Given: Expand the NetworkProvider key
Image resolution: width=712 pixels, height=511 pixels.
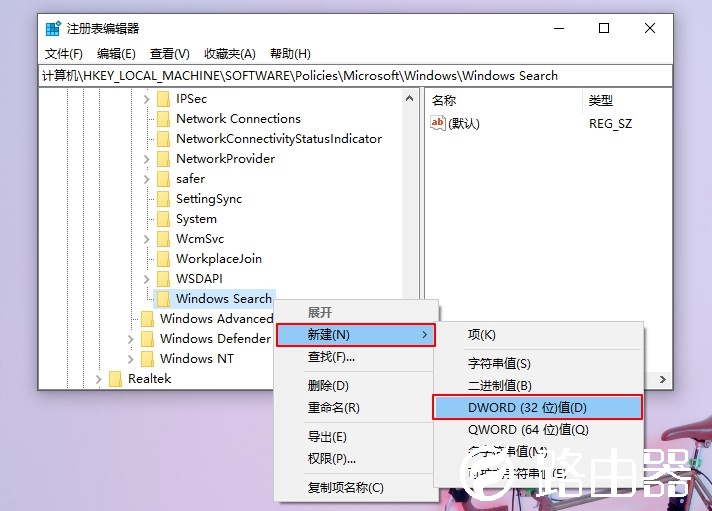Looking at the screenshot, I should coord(146,159).
